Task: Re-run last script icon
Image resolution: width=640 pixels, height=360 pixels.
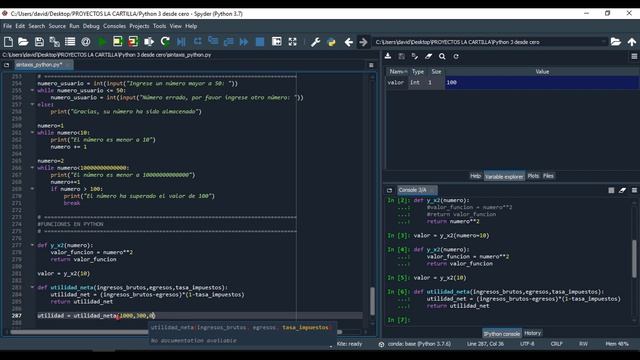Action: (x=165, y=42)
